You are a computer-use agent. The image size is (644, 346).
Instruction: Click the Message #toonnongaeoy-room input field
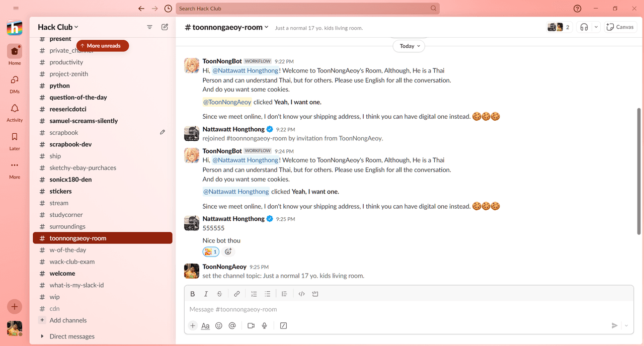(x=403, y=309)
